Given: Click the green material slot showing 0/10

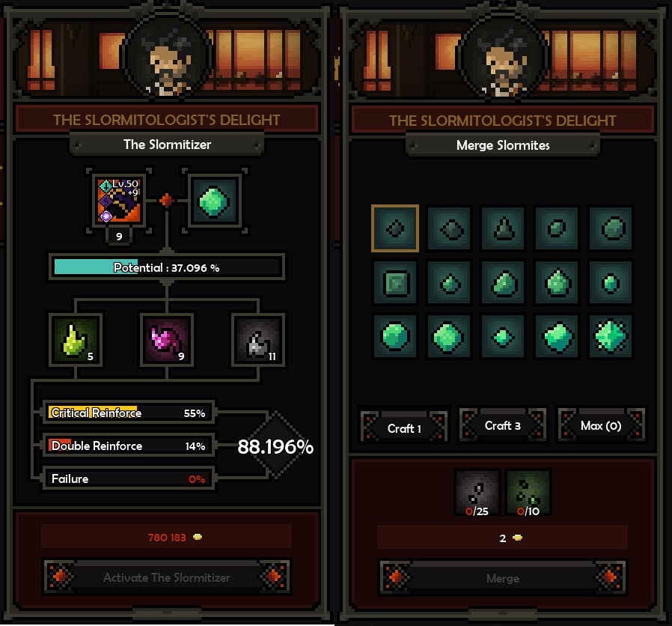Looking at the screenshot, I should coord(528,493).
